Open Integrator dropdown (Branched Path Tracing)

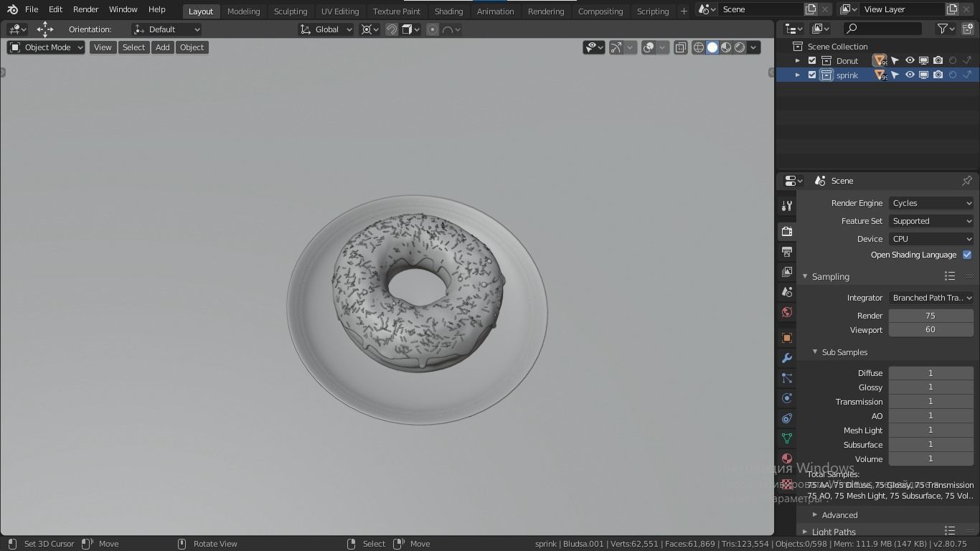point(931,298)
